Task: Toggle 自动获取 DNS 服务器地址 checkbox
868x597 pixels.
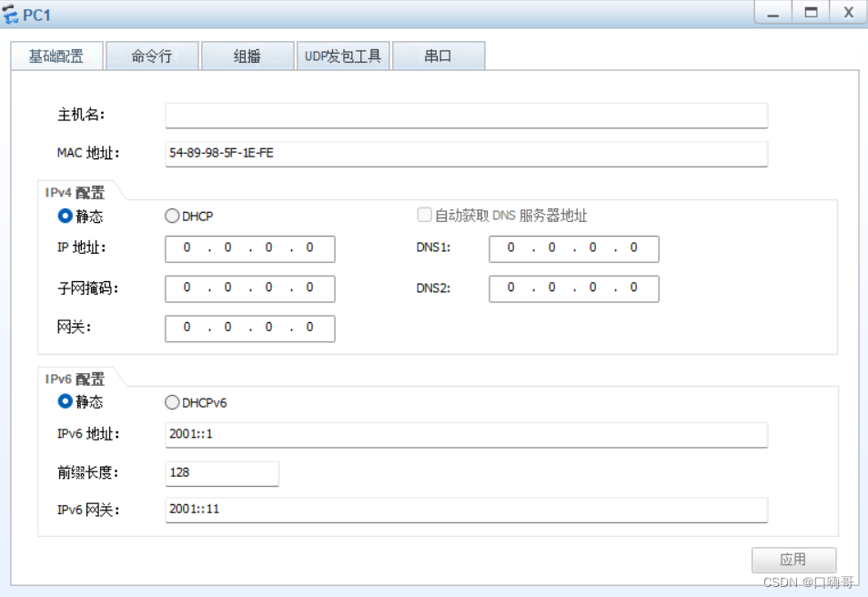Action: pyautogui.click(x=424, y=215)
